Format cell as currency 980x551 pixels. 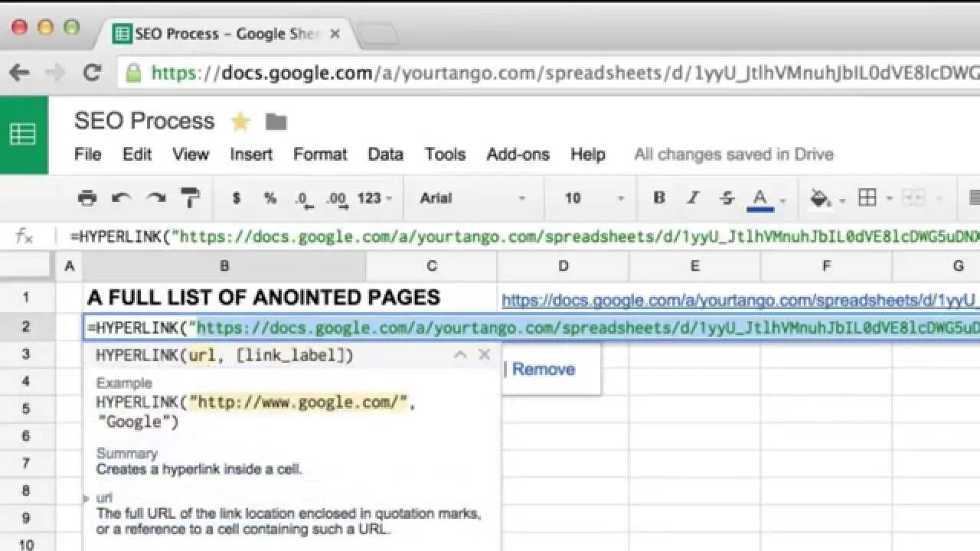point(237,198)
